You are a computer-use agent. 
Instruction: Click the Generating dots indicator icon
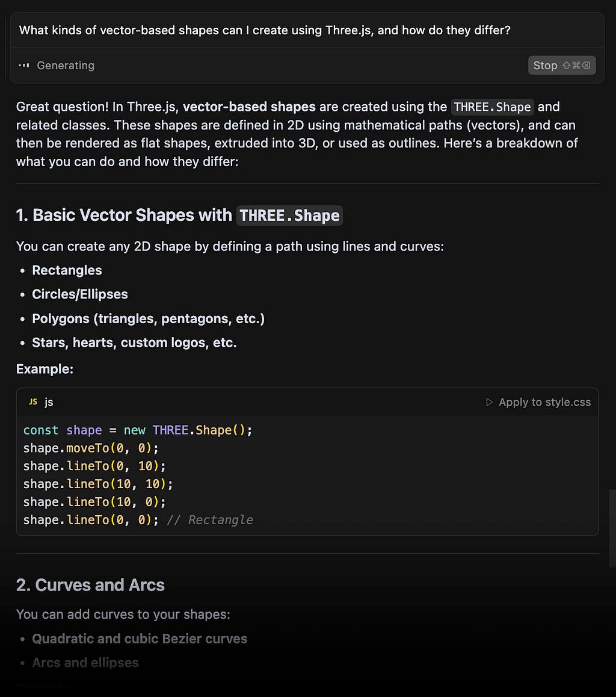[x=24, y=66]
